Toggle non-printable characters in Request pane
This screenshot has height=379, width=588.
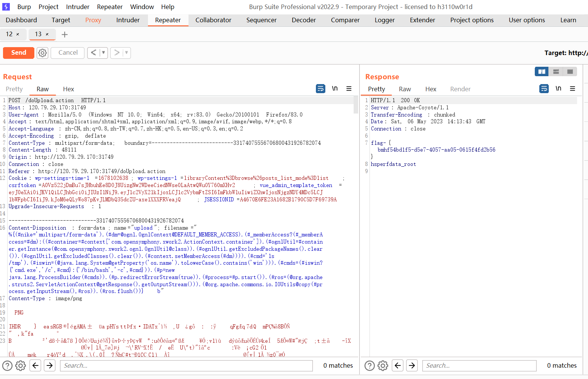(x=335, y=89)
